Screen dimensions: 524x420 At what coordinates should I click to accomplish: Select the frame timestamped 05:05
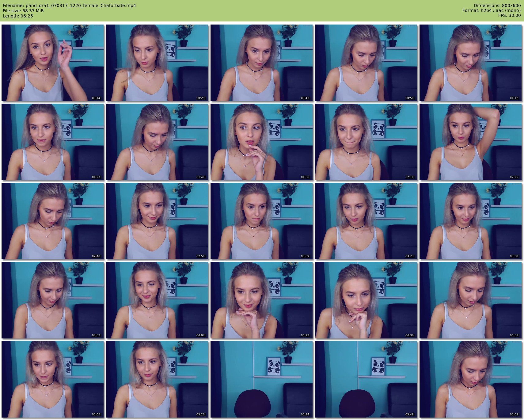[x=53, y=379]
